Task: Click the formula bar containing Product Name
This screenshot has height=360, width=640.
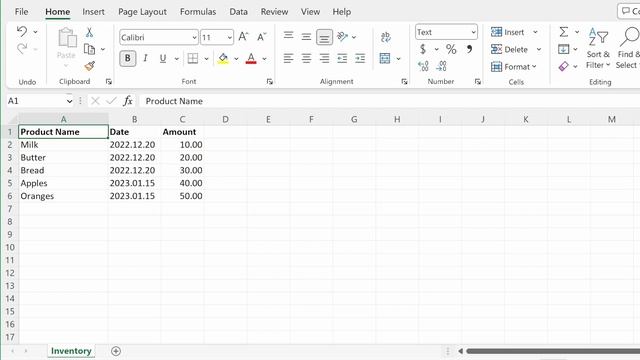Action: (x=389, y=101)
